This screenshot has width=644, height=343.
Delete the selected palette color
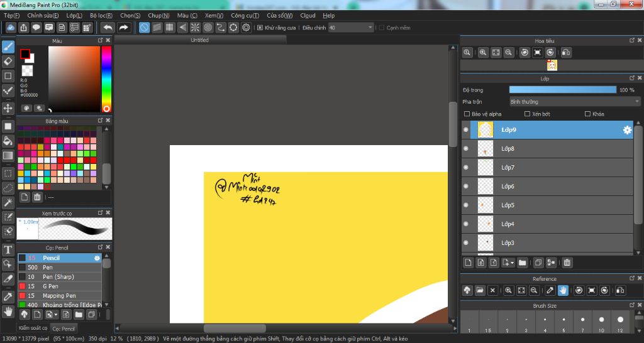click(x=37, y=197)
